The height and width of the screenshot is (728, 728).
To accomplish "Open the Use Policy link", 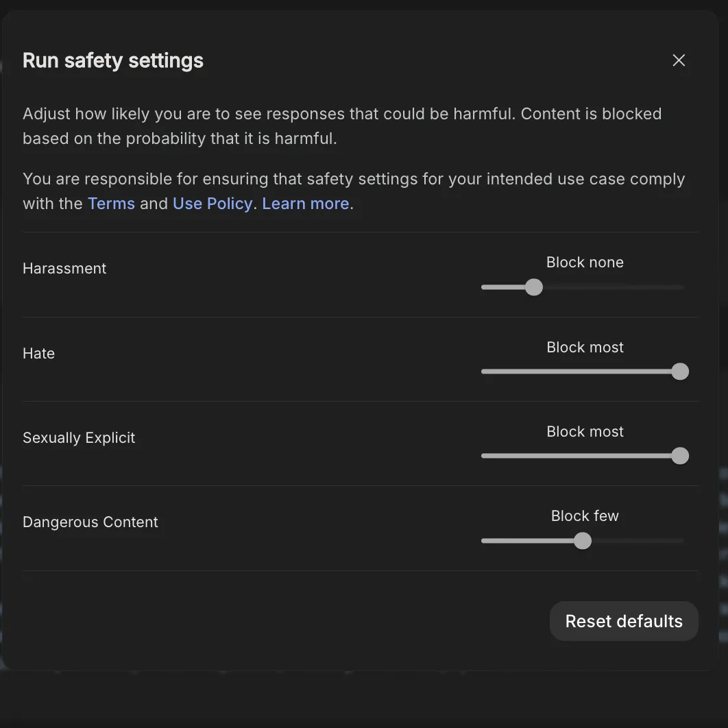I will pyautogui.click(x=213, y=204).
